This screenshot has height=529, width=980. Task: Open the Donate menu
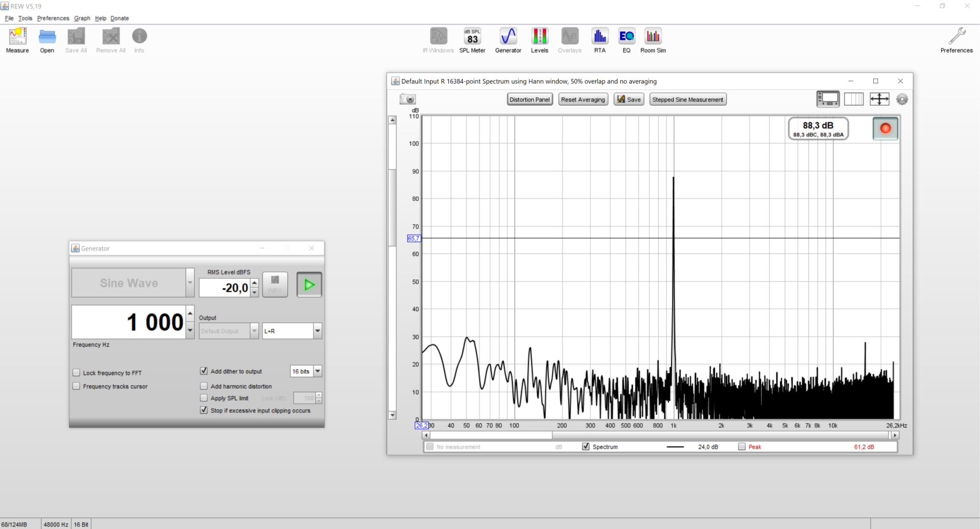[119, 18]
